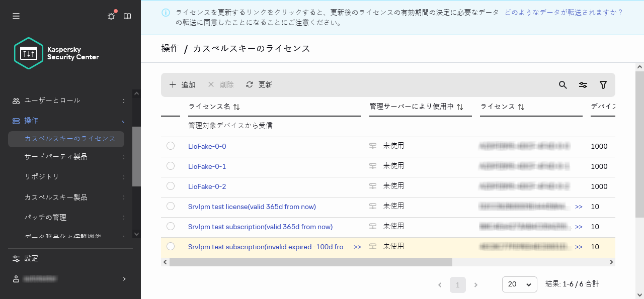Click the table horizontal scrollbar
Image resolution: width=644 pixels, height=299 pixels.
(x=310, y=262)
